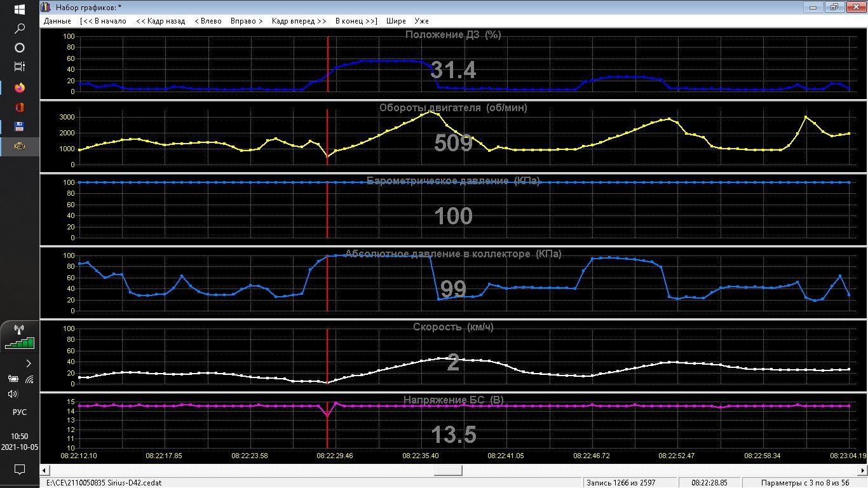Click the time label 08:22:52.47

click(x=676, y=456)
